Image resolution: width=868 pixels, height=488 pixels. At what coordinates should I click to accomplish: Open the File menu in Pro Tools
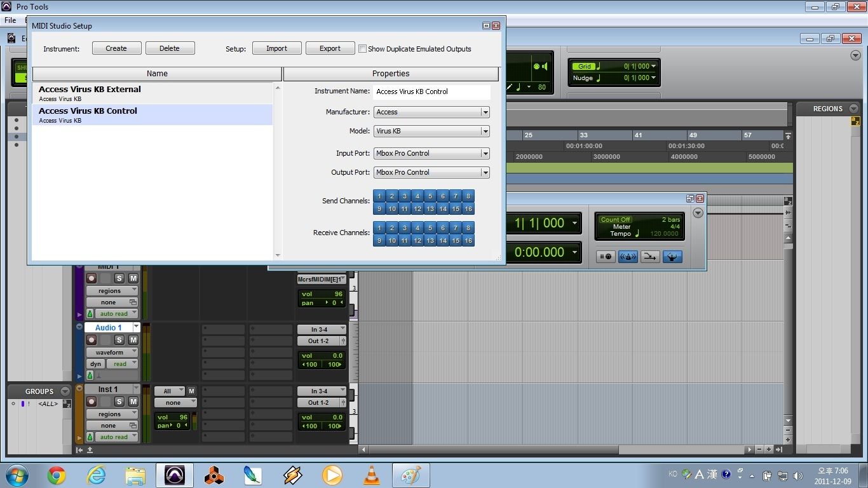[10, 20]
